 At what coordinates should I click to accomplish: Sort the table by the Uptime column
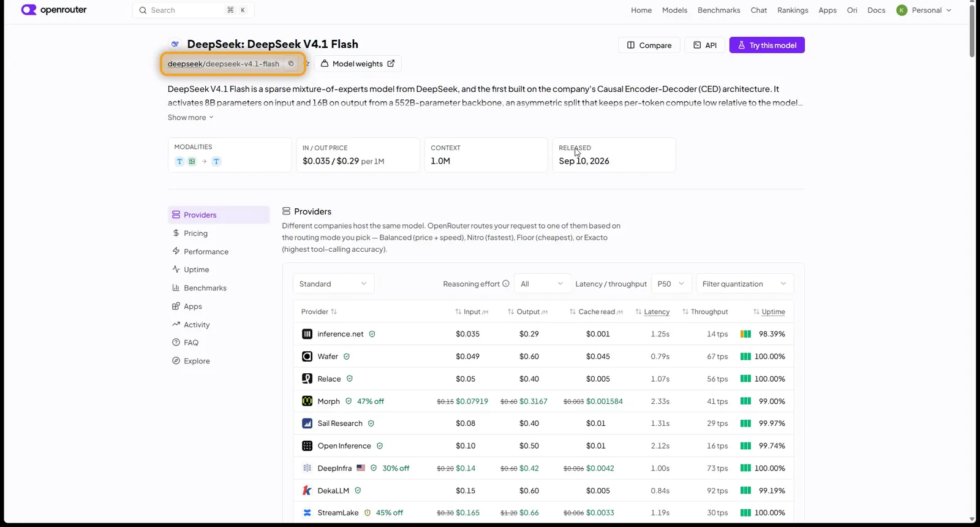(x=769, y=312)
